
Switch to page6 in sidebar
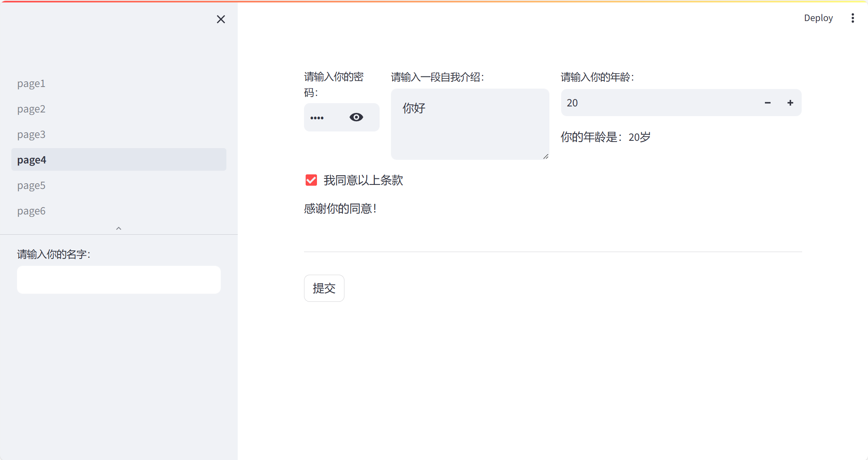click(x=31, y=211)
